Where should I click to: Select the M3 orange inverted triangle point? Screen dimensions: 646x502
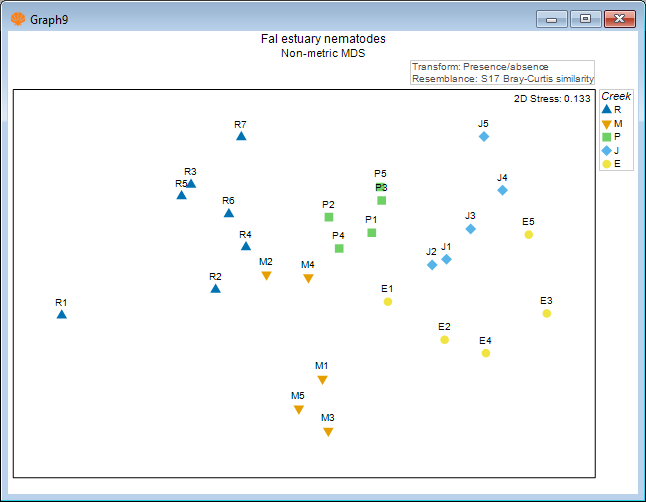click(x=328, y=432)
